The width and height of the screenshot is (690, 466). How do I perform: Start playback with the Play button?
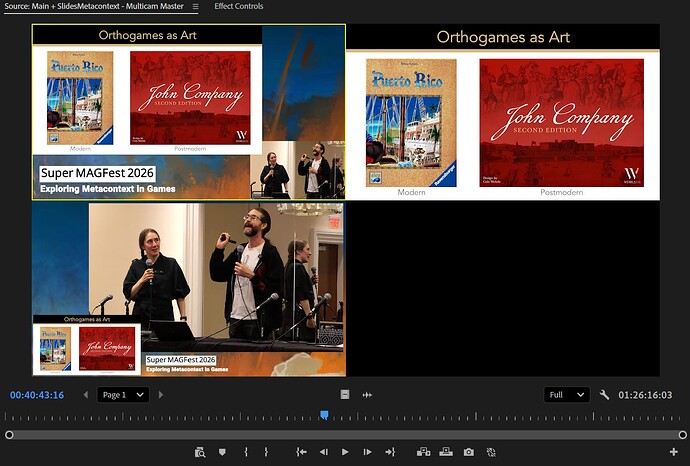tap(345, 452)
